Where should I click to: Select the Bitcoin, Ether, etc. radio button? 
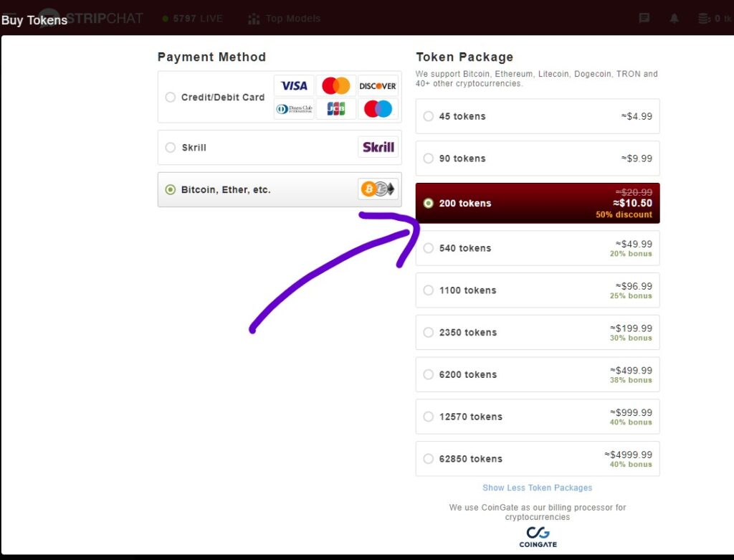click(171, 189)
